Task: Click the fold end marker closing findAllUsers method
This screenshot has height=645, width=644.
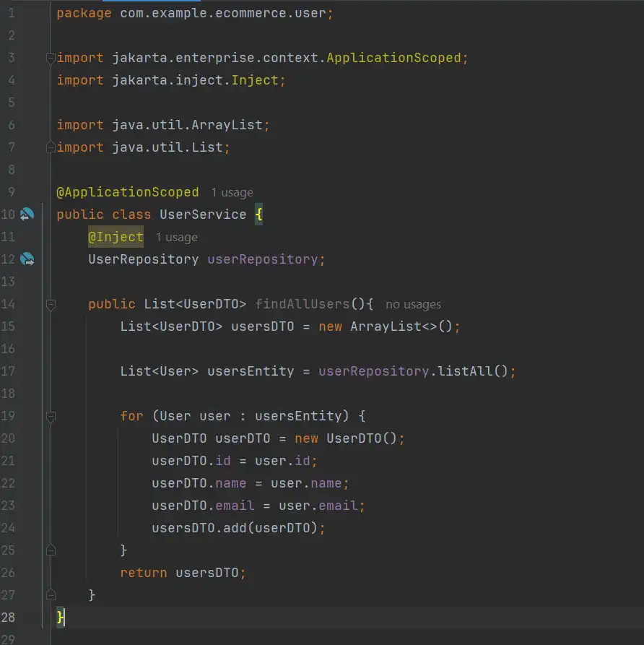Action: click(51, 595)
